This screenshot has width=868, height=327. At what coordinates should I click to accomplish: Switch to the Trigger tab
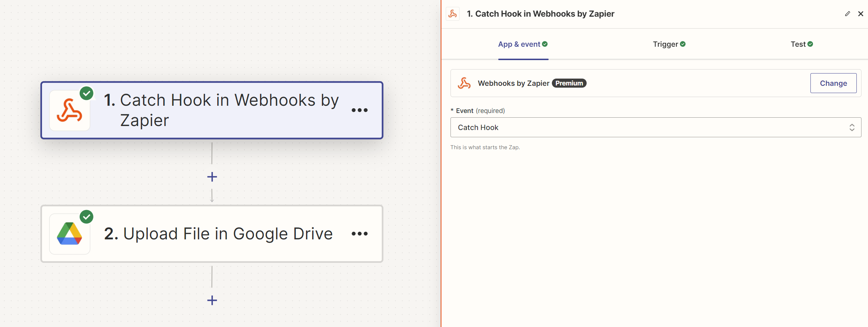[669, 44]
